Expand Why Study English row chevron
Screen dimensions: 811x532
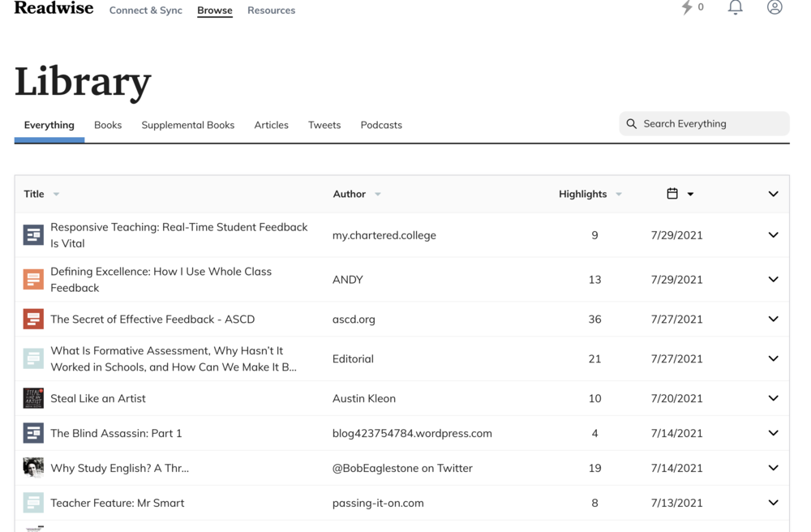[x=773, y=468]
